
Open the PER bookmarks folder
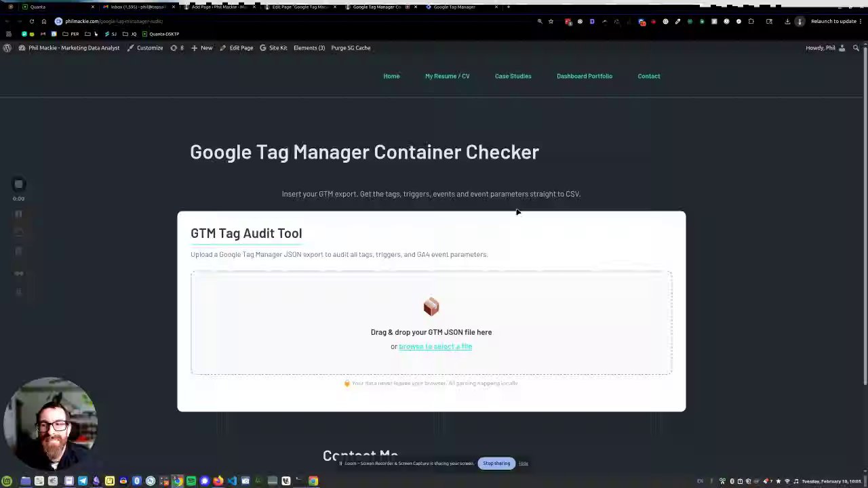point(71,34)
